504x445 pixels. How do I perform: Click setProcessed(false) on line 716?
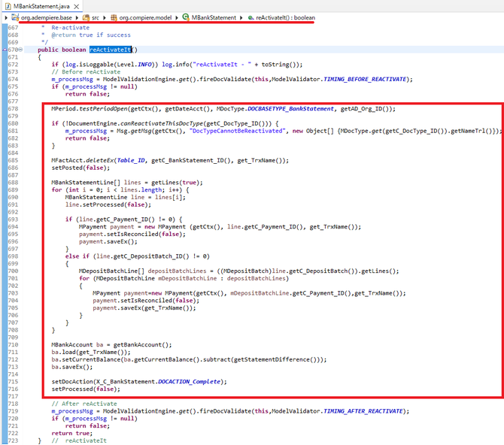pos(86,389)
